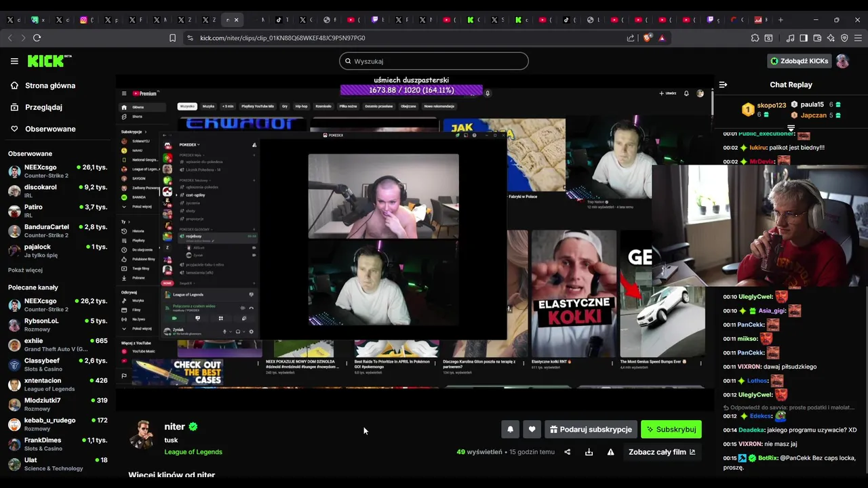
Task: Go back with the browser back arrow
Action: (x=10, y=38)
